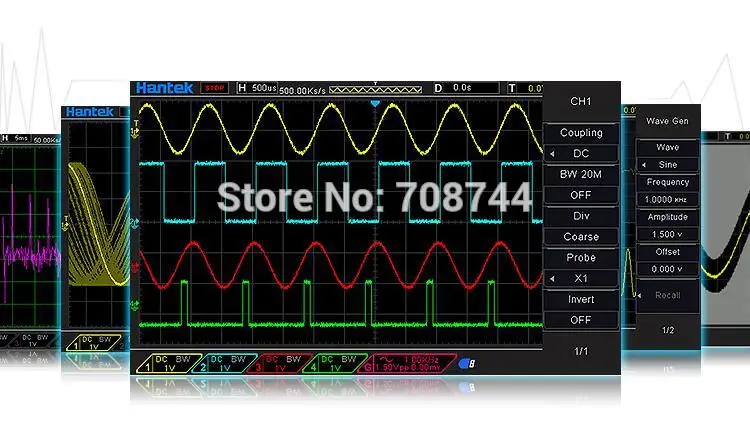
Task: Toggle the OFF value under BW 20M
Action: pyautogui.click(x=581, y=195)
